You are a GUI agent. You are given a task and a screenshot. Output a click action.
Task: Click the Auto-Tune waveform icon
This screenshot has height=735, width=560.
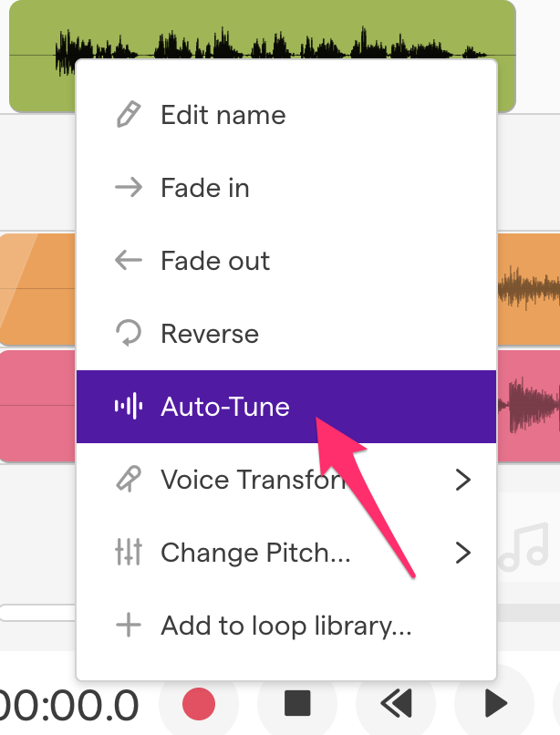129,407
